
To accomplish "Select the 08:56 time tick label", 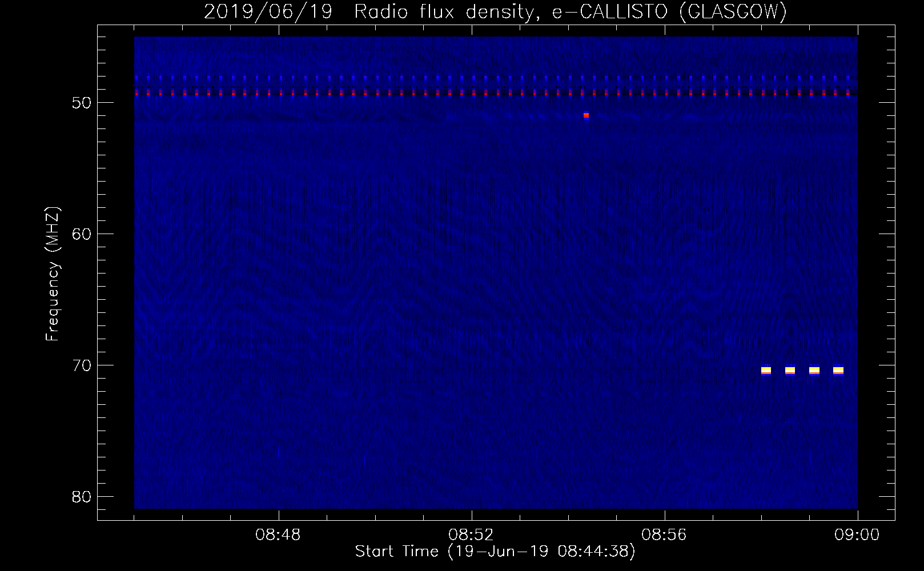I will click(x=664, y=535).
